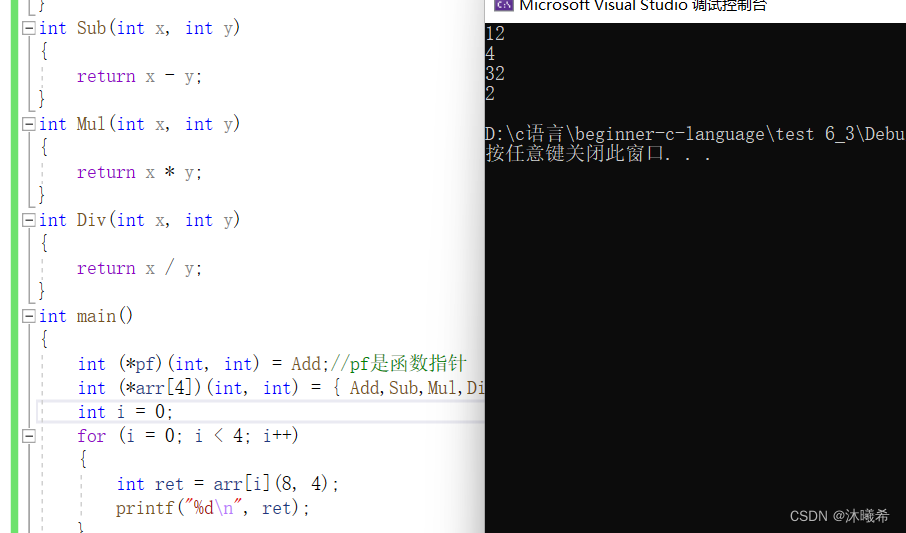
Task: Collapse the main function code block
Action: tap(28, 316)
